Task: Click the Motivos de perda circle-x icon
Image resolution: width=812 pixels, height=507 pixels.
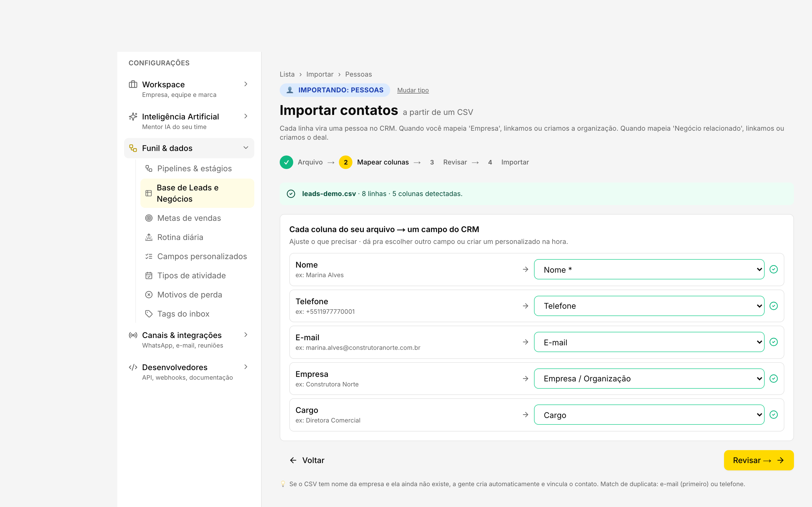Action: 149,295
